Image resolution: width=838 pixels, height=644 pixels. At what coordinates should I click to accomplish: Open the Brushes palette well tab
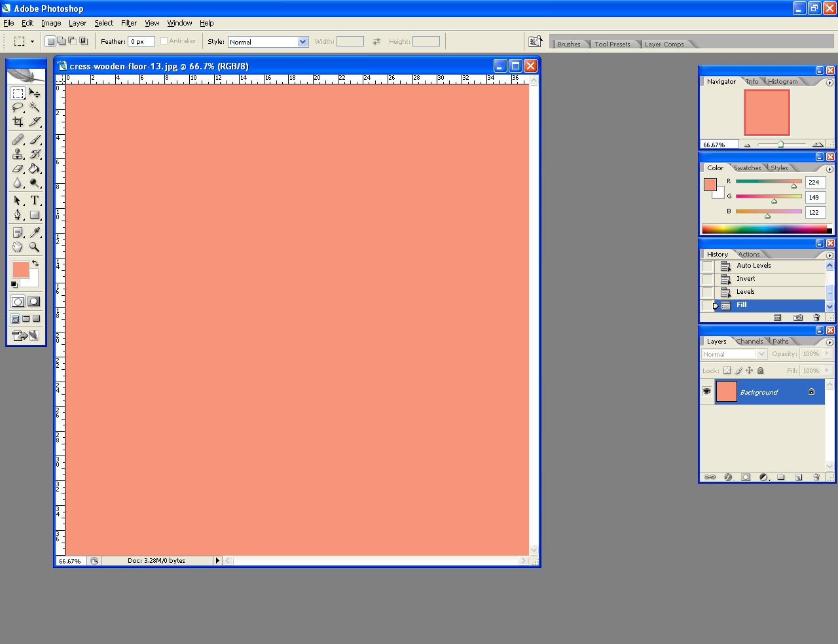click(x=568, y=44)
